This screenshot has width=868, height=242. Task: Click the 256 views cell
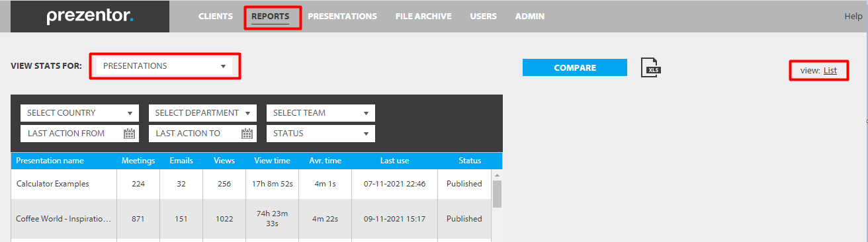pyautogui.click(x=224, y=184)
